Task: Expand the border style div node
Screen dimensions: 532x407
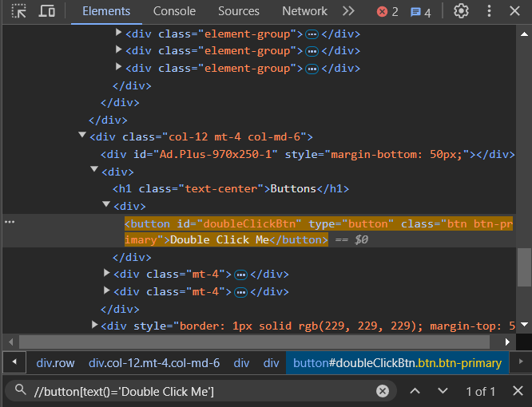Action: pyautogui.click(x=95, y=326)
